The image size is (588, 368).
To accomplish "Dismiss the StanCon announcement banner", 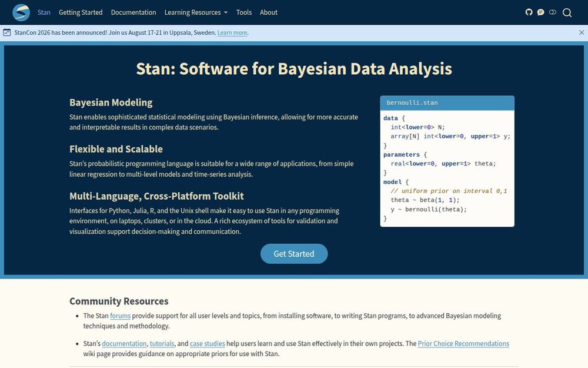I will point(582,32).
